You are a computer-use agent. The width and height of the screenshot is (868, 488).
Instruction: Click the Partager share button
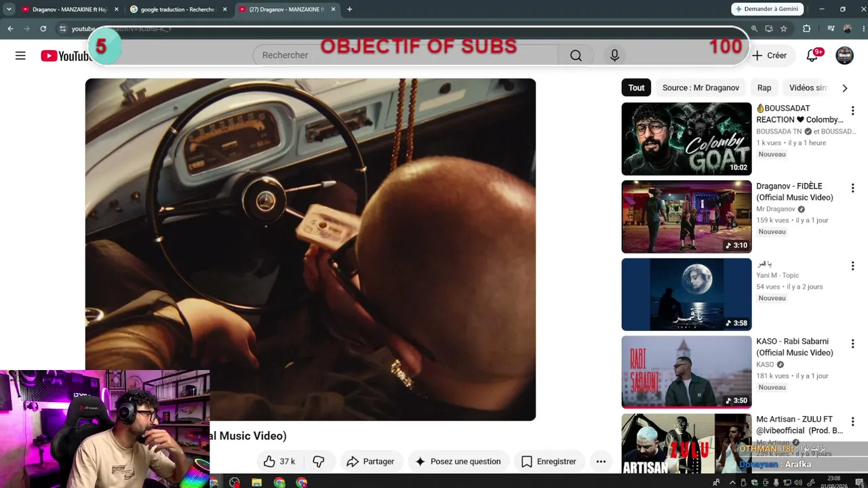click(370, 462)
